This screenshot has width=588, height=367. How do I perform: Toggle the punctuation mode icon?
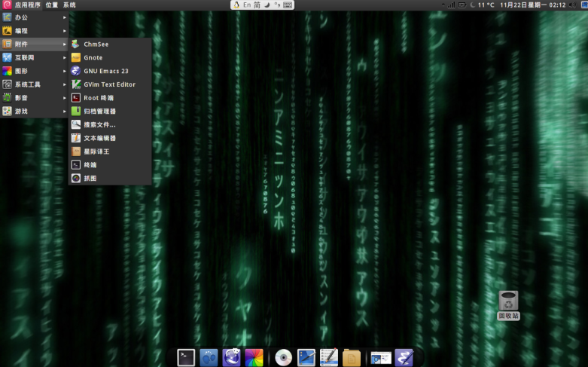point(277,5)
